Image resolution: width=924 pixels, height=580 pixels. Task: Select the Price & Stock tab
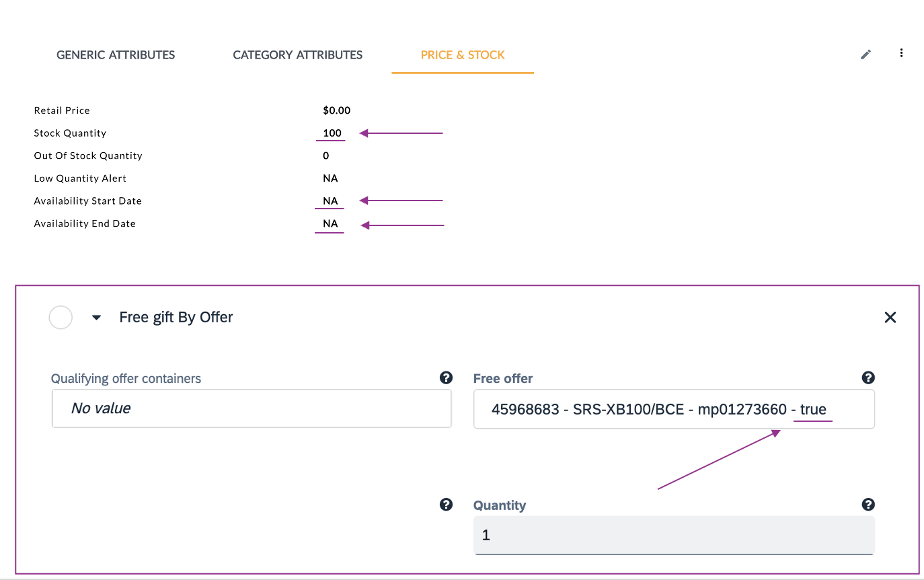(463, 55)
